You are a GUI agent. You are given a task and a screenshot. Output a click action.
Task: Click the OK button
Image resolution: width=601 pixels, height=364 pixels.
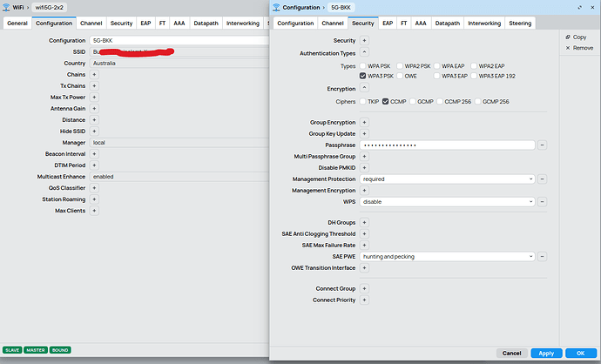coord(581,354)
